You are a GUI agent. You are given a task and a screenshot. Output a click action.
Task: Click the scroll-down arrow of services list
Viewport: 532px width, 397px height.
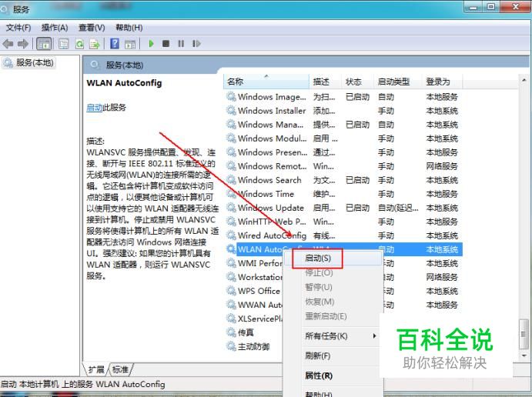(x=524, y=355)
